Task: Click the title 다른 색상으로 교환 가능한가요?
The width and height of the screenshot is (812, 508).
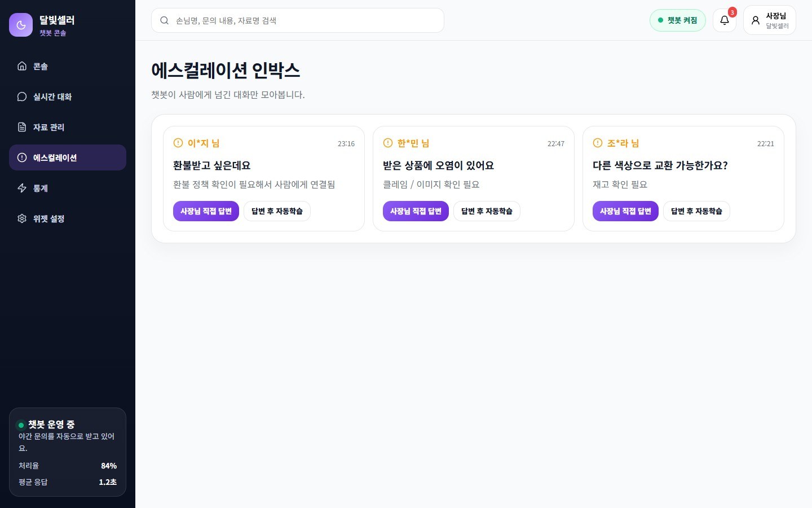Action: pos(660,165)
